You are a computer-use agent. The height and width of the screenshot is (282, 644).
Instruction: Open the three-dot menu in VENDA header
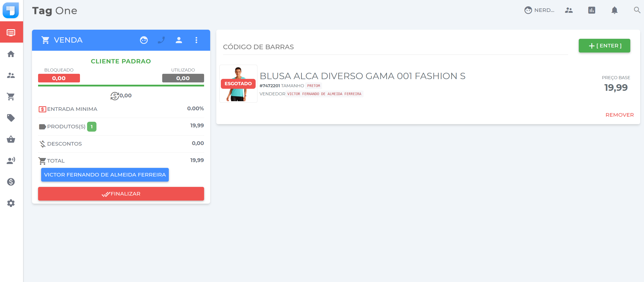tap(196, 40)
